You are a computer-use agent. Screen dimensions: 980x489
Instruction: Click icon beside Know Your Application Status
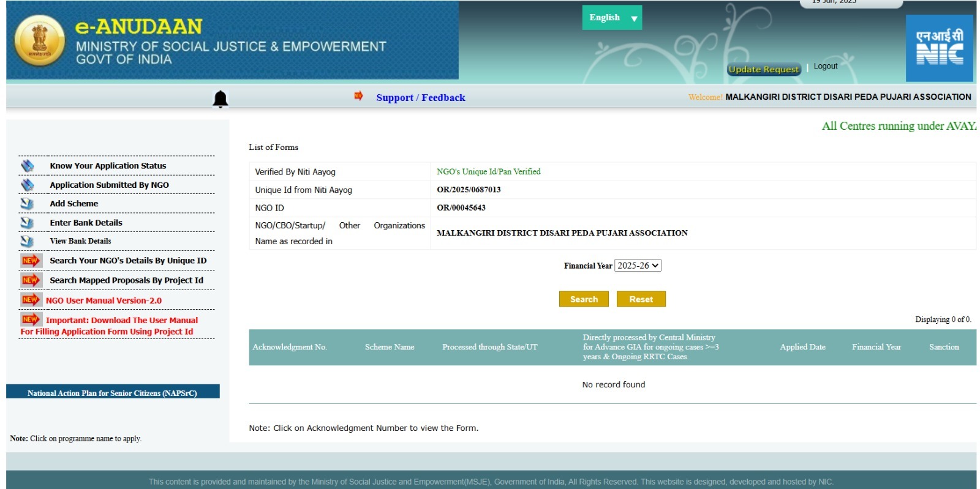pyautogui.click(x=28, y=166)
